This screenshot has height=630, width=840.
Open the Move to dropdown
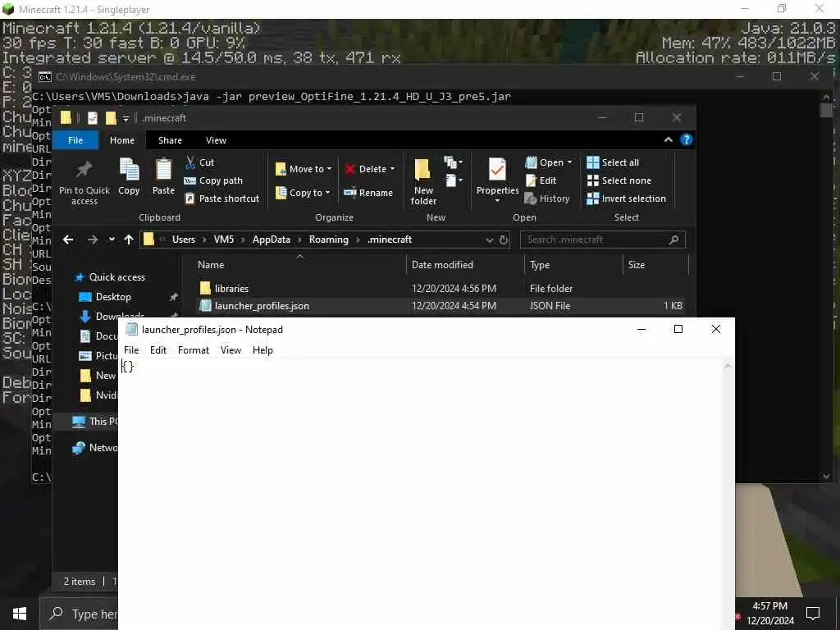[304, 169]
